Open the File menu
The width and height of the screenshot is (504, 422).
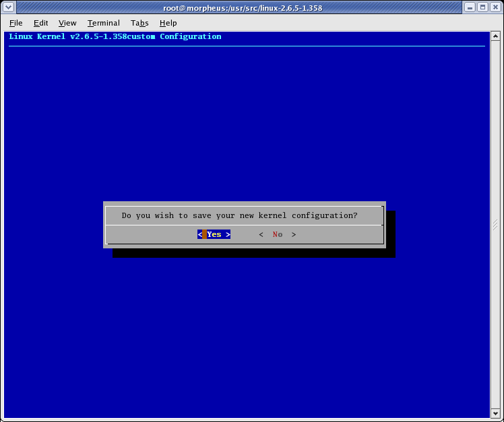16,23
